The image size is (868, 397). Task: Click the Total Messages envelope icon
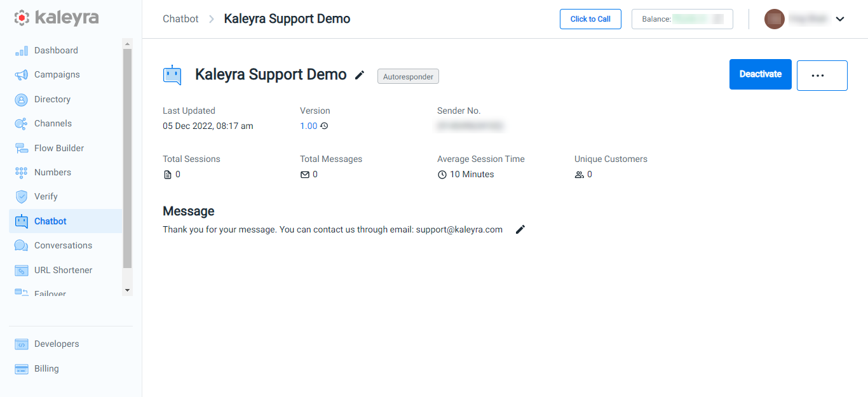pos(305,175)
